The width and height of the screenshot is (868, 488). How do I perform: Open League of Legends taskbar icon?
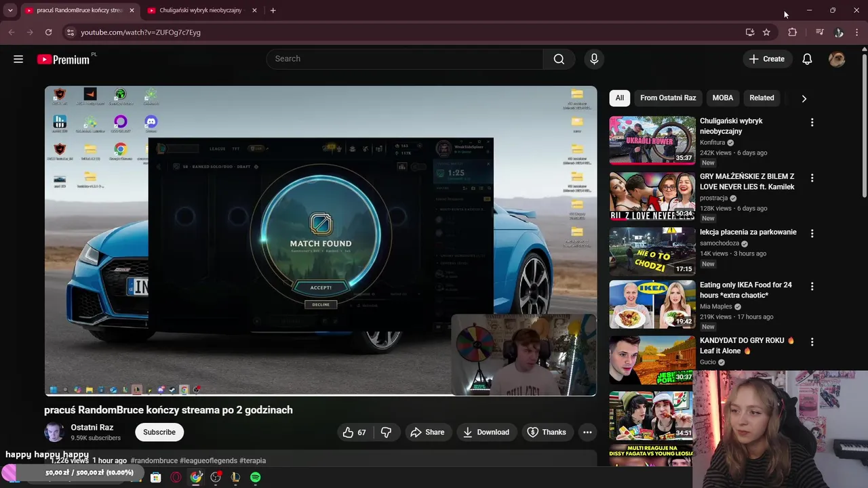(x=235, y=477)
